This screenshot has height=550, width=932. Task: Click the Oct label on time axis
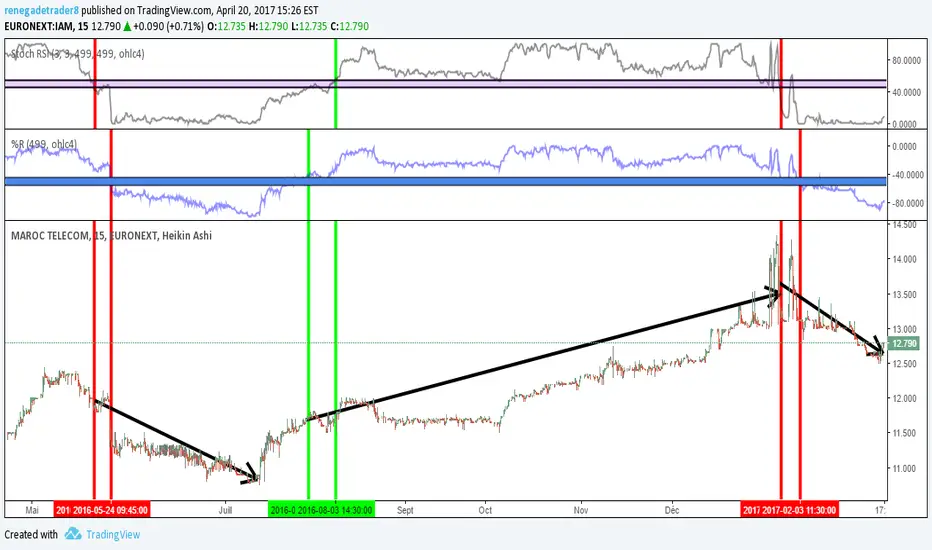(x=485, y=510)
